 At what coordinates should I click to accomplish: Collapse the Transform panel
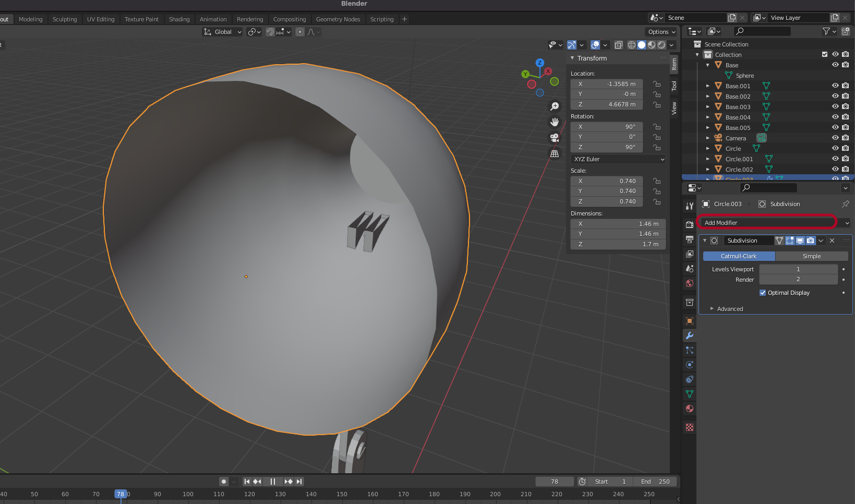[572, 58]
